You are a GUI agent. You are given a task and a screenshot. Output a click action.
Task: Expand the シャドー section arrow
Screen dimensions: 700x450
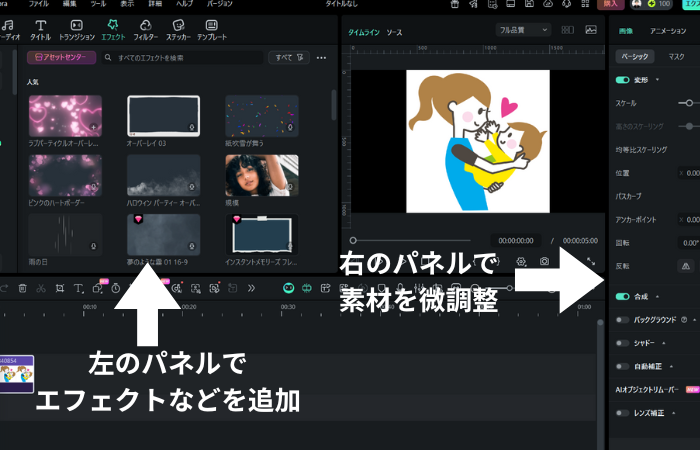(x=664, y=343)
